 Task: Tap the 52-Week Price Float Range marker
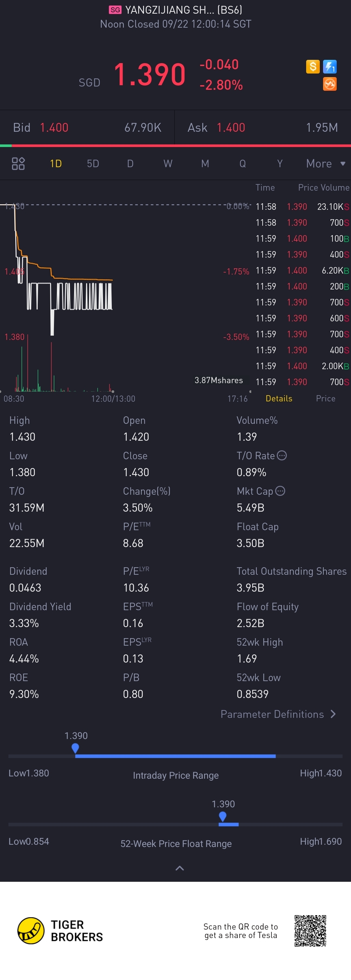[223, 816]
